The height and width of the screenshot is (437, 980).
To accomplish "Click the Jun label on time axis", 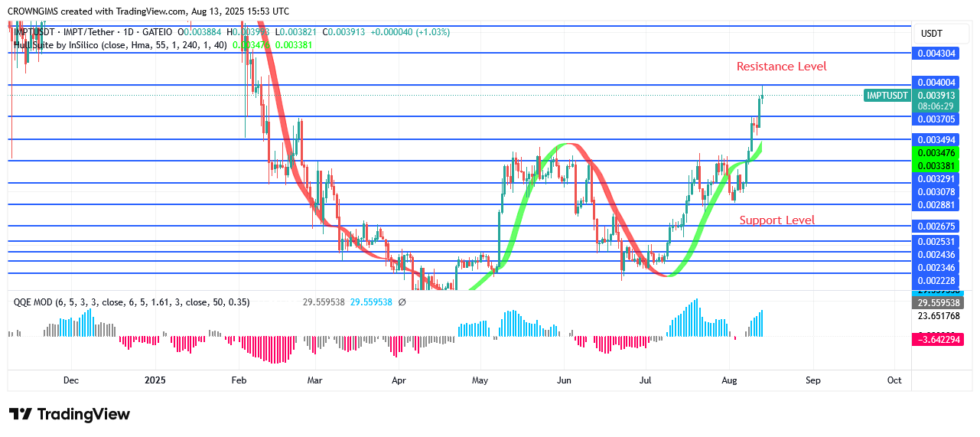I will (x=564, y=380).
